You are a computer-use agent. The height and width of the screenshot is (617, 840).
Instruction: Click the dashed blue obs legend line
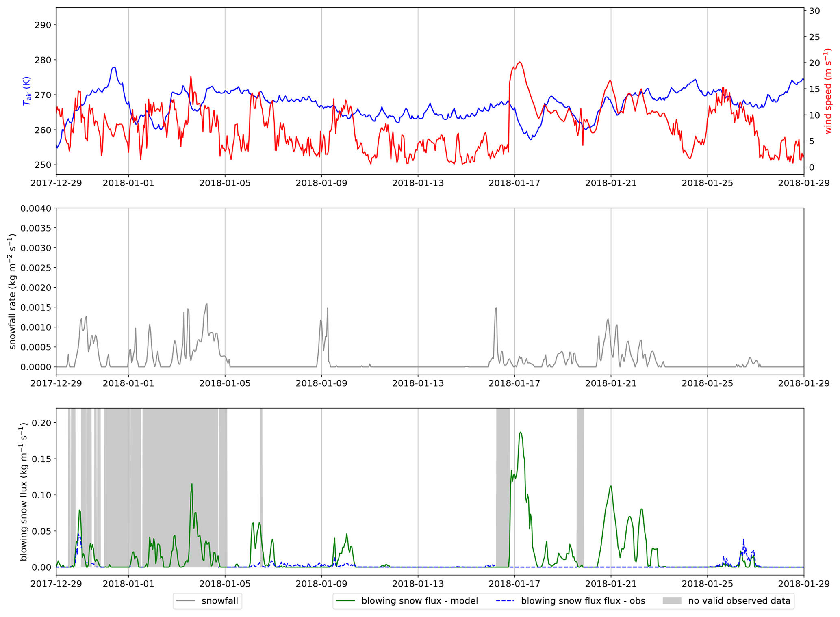click(x=505, y=601)
